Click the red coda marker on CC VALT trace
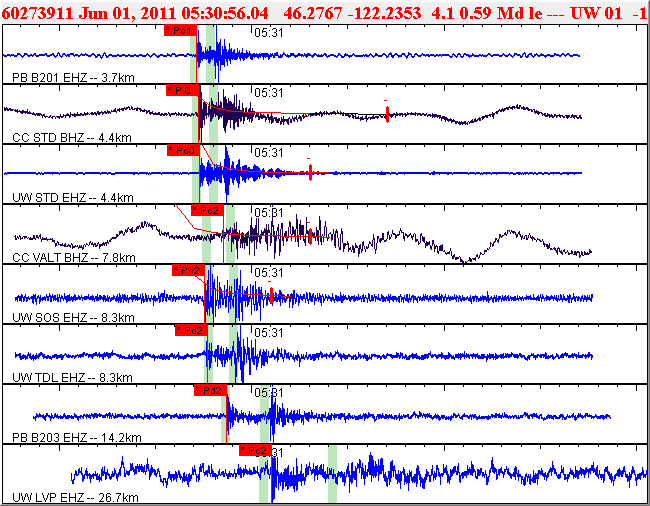Screen dimensions: 650x506 pyautogui.click(x=310, y=236)
